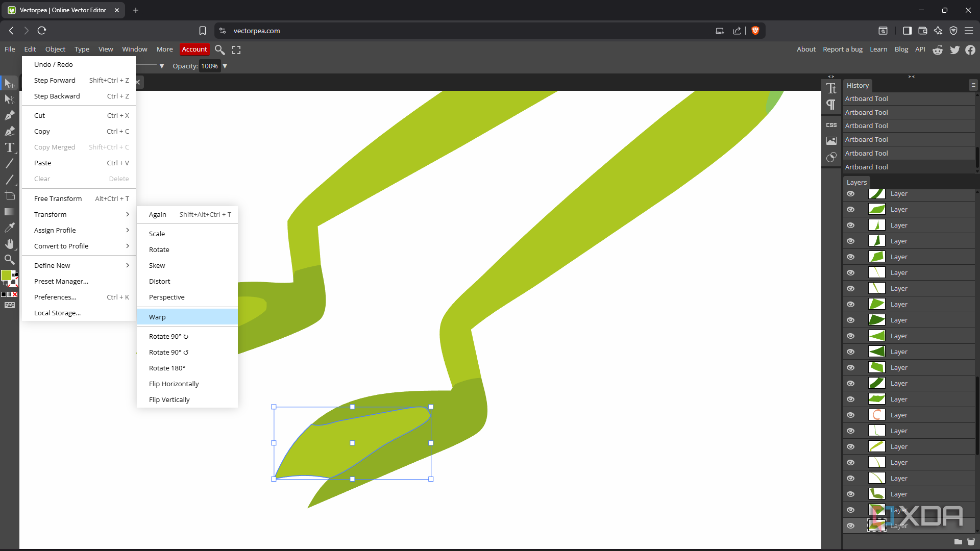The height and width of the screenshot is (551, 980).
Task: Open the on-screen keyboard icon in toolbar
Action: tap(9, 305)
